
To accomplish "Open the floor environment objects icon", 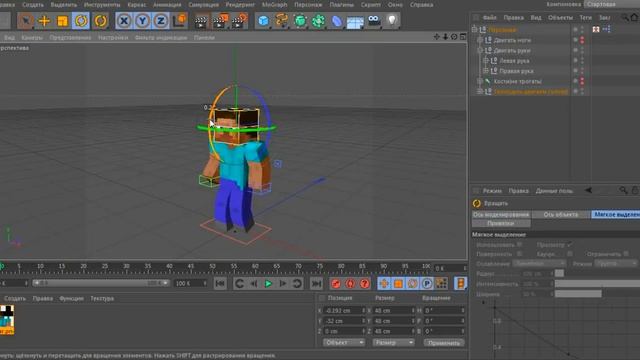I will click(x=355, y=22).
